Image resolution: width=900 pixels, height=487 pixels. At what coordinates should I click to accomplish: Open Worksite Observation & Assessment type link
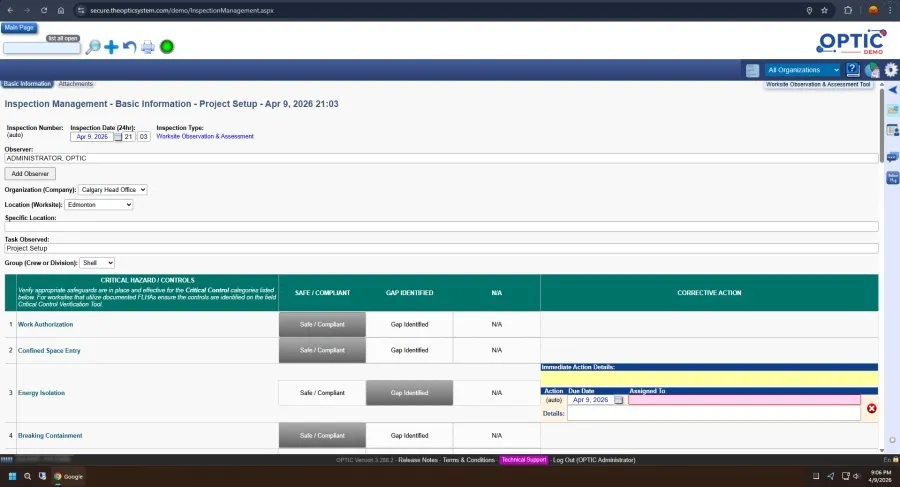pyautogui.click(x=205, y=137)
